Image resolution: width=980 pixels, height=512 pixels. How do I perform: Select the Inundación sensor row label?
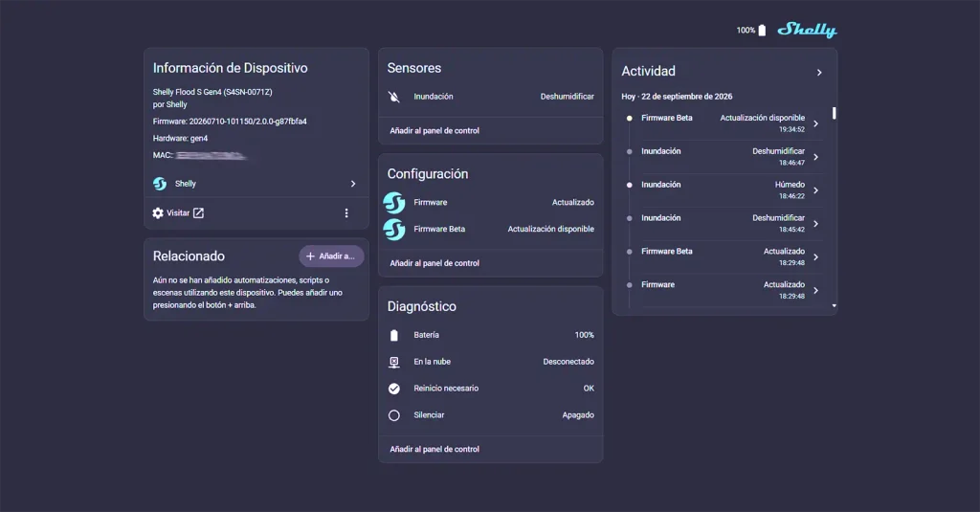coord(434,97)
